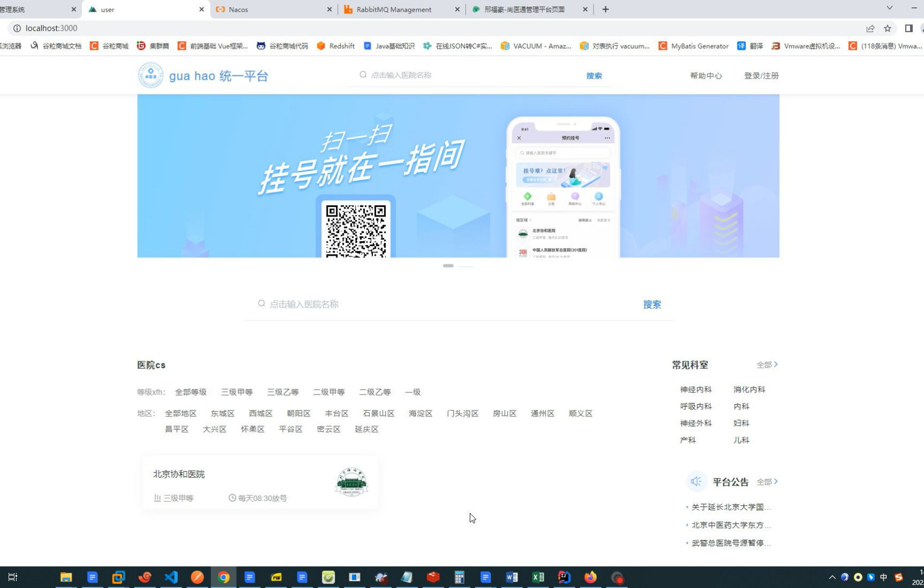
Task: Expand 平台公告 全部 link
Action: point(767,482)
